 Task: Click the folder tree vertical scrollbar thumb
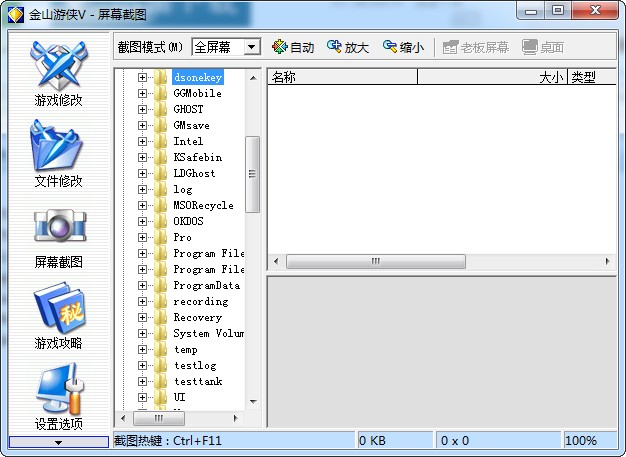pos(252,174)
